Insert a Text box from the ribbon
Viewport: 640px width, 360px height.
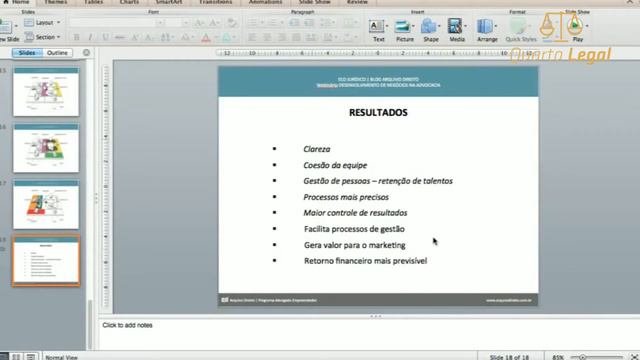[x=376, y=27]
